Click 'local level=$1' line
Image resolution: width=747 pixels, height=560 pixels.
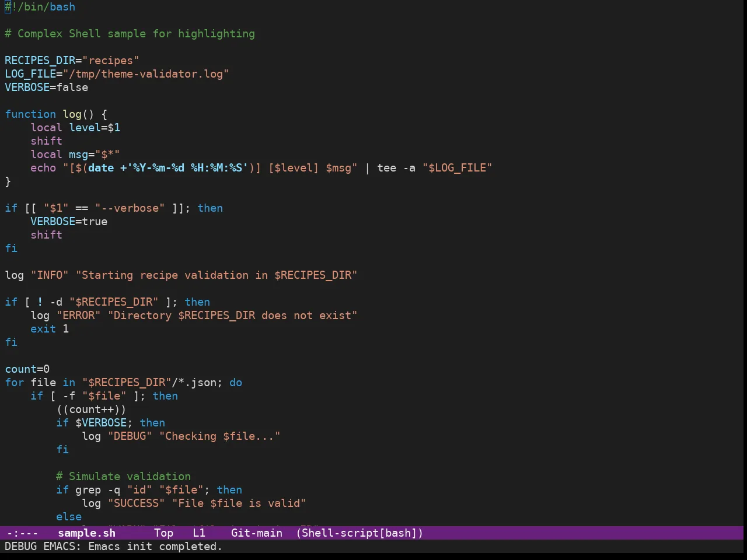[75, 128]
